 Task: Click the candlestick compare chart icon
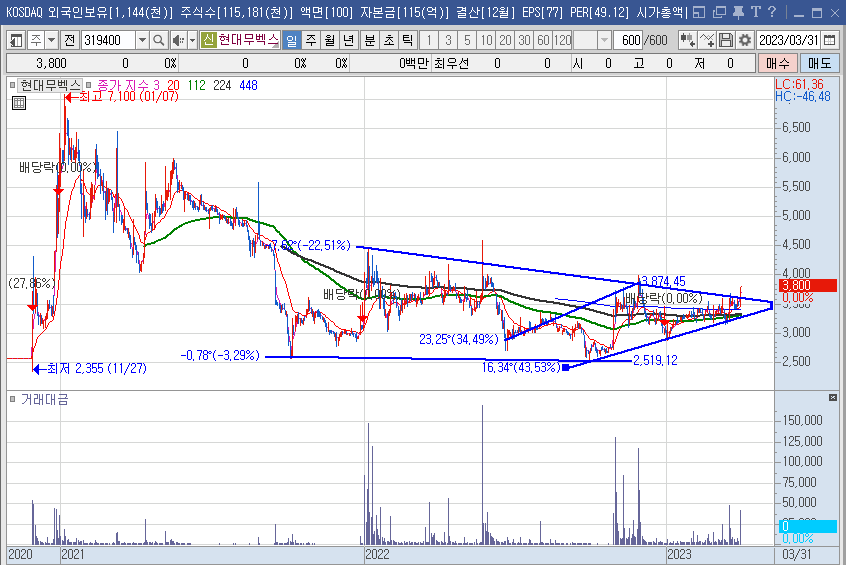pos(687,40)
